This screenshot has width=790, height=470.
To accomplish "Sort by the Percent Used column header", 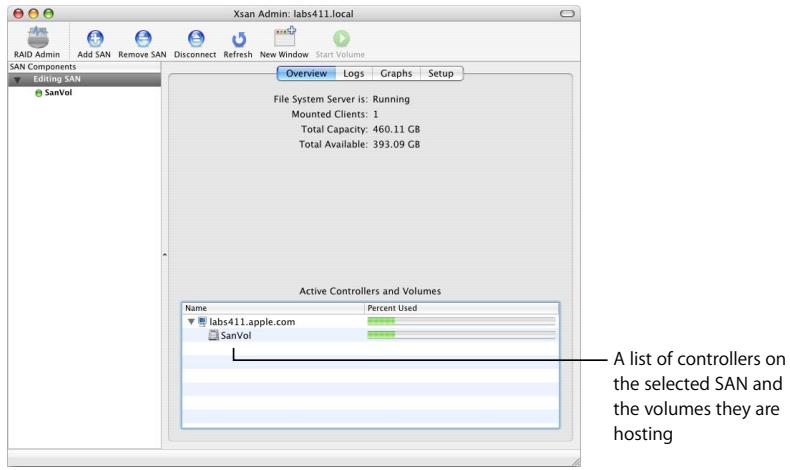I will point(462,308).
